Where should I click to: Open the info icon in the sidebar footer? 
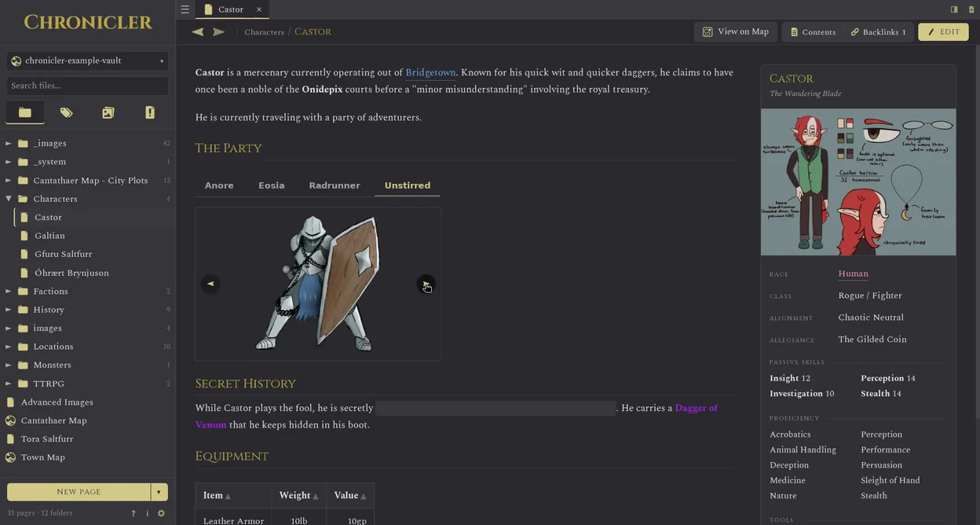(147, 513)
